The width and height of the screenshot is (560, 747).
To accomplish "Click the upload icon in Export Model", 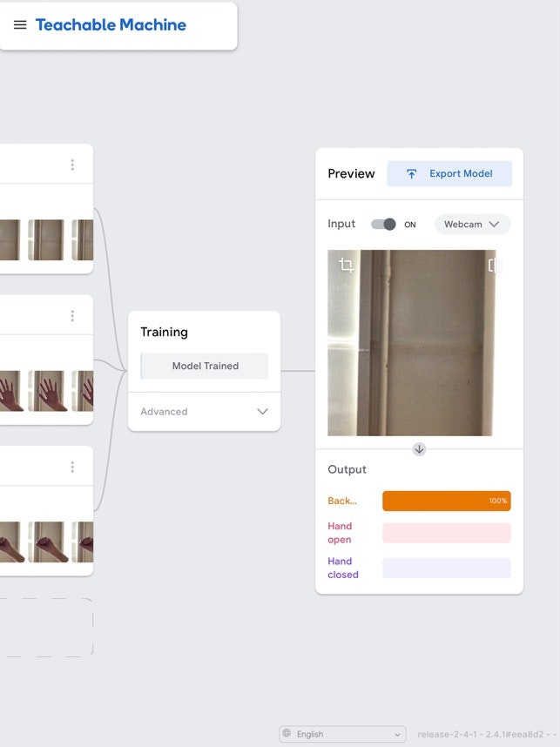I will 411,174.
